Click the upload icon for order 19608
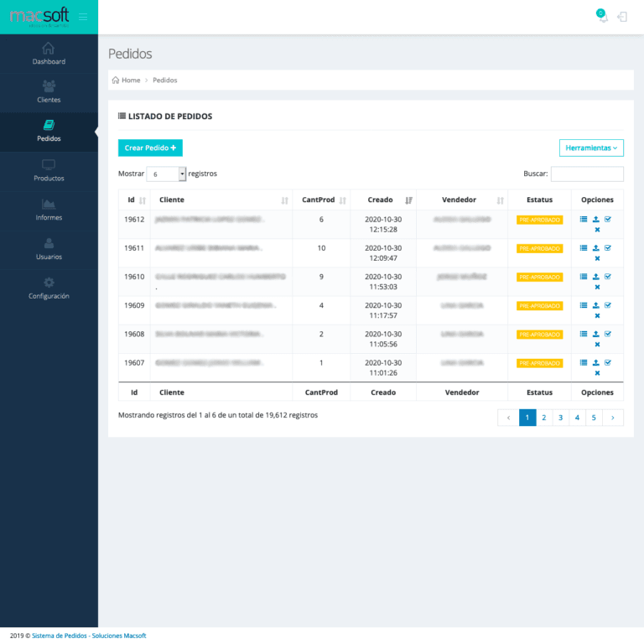The image size is (644, 644). click(x=596, y=334)
